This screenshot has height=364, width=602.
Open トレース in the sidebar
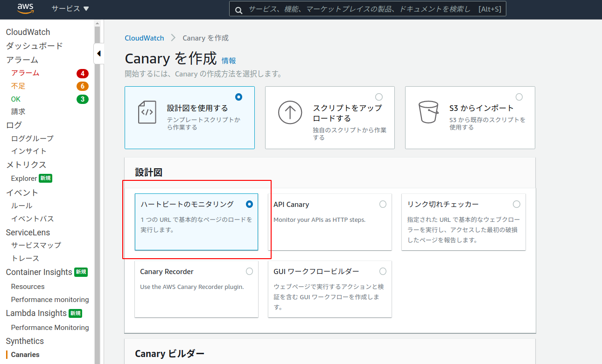tap(25, 258)
